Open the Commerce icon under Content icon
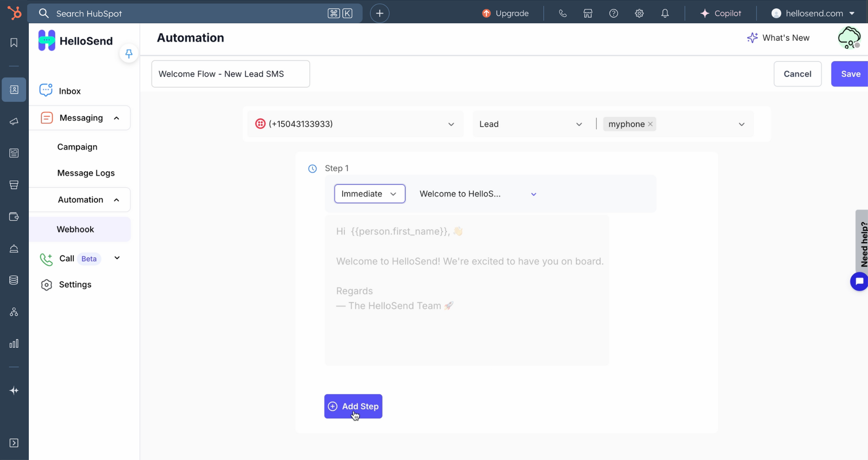The height and width of the screenshot is (460, 868). 14,185
